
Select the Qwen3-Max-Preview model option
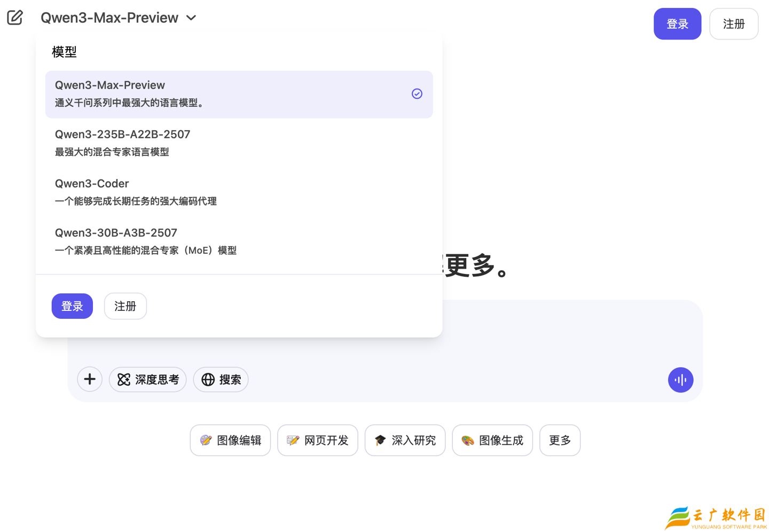click(239, 94)
